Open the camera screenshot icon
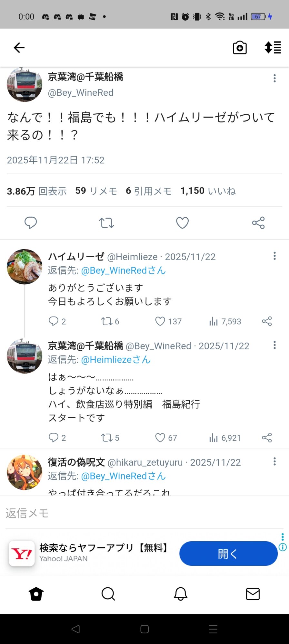This screenshot has width=289, height=644. coord(240,48)
